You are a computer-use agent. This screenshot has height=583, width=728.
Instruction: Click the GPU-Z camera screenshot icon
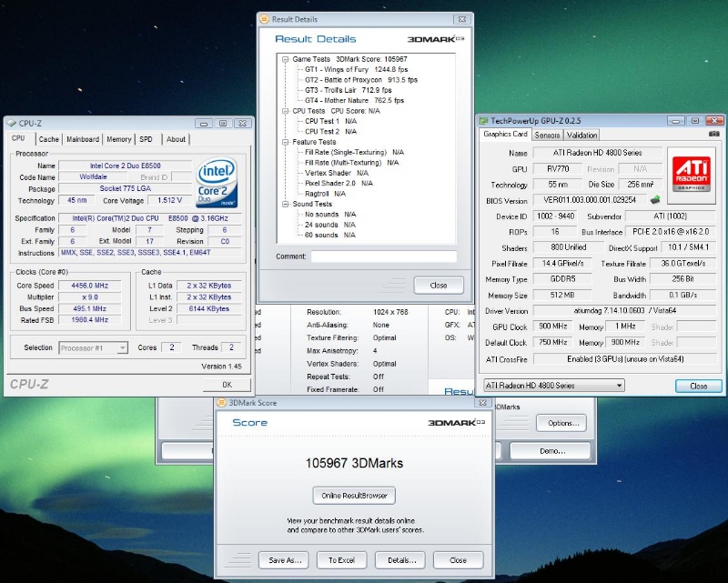coord(714,134)
